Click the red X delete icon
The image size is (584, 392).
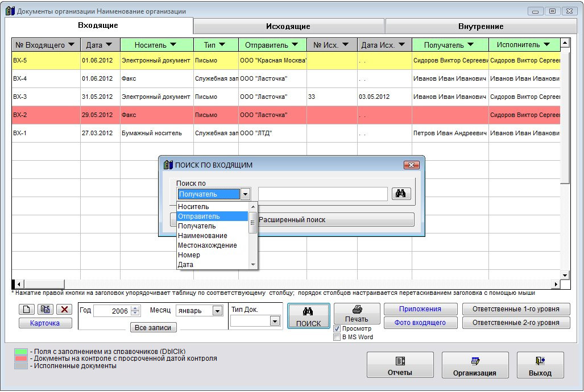64,310
